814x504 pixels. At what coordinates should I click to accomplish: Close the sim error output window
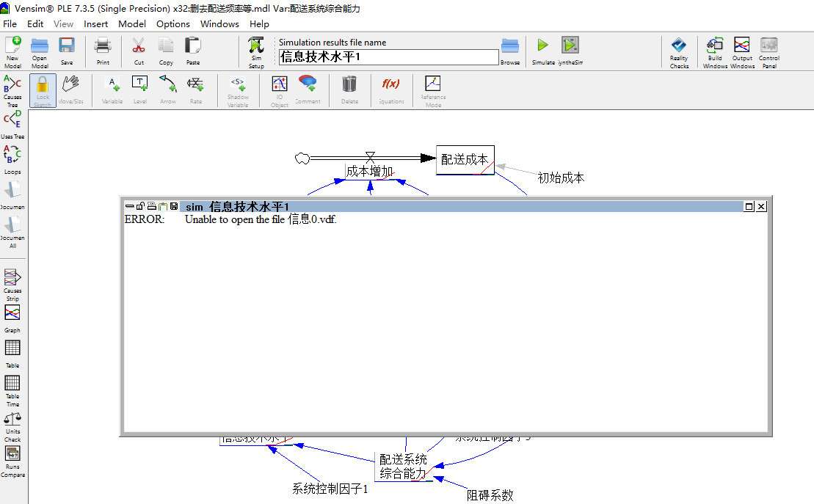(761, 207)
